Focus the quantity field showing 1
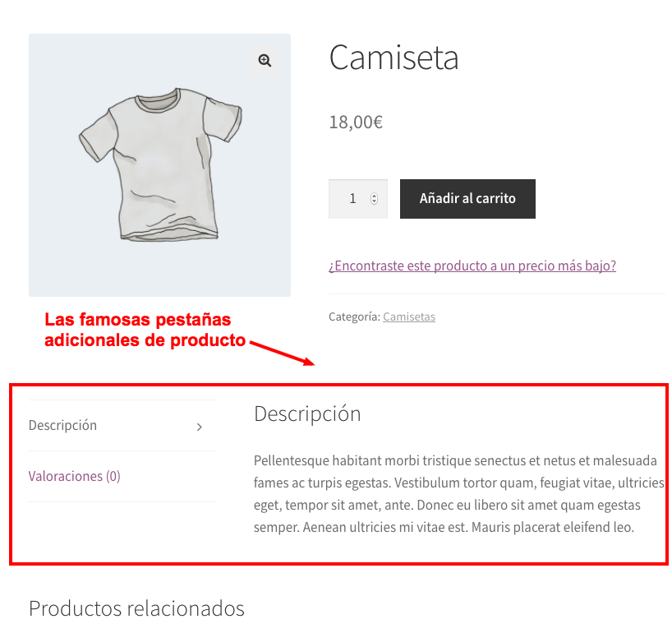The height and width of the screenshot is (633, 672). pos(358,199)
